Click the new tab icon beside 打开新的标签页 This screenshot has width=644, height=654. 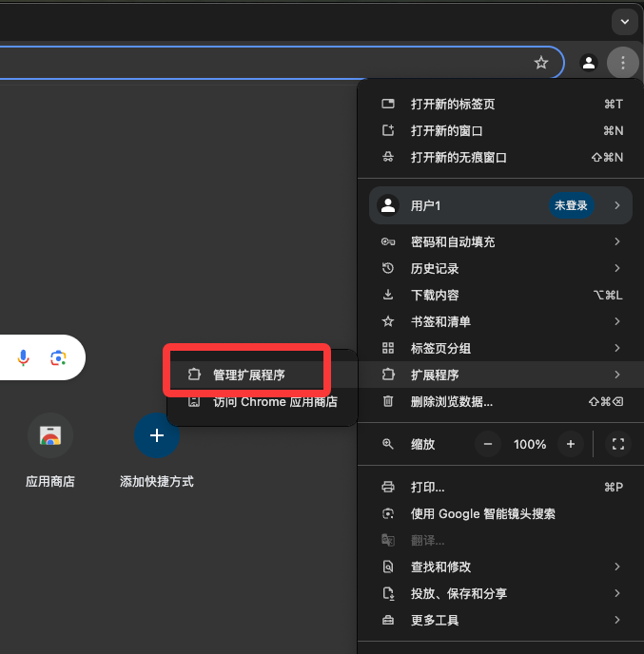[x=388, y=104]
